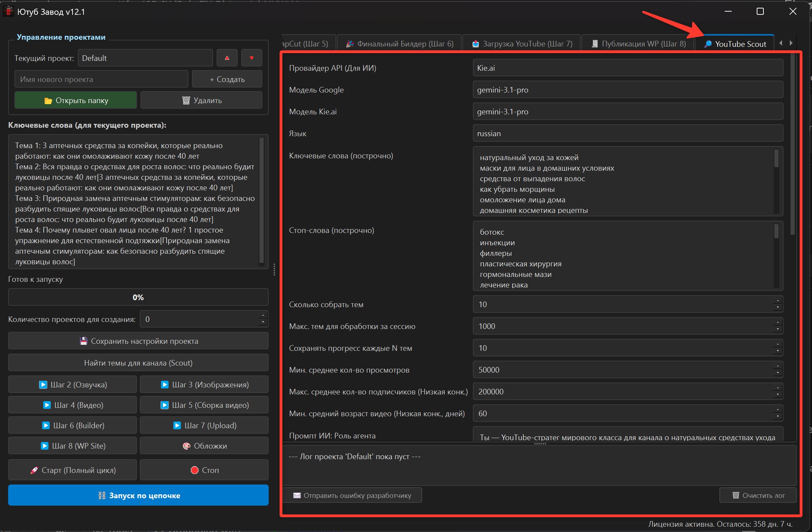Select the YouTube Scout tab
Screen dimensions: 812x532
(735, 44)
